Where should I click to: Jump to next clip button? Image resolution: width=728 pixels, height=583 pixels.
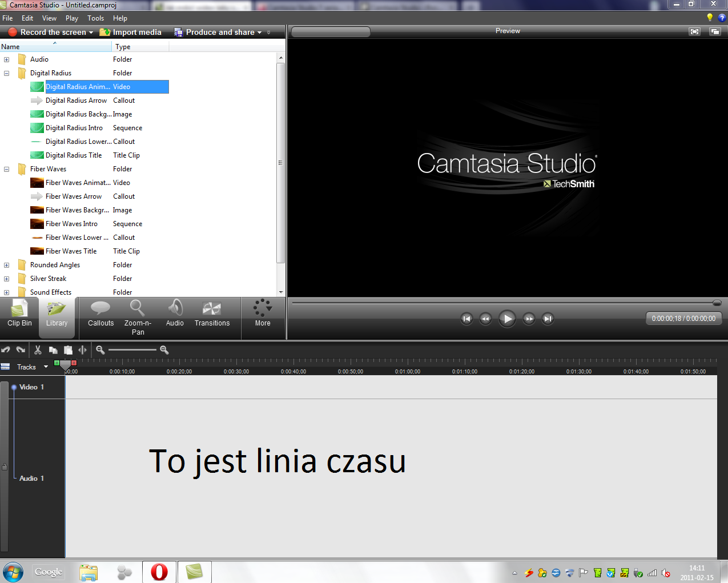pyautogui.click(x=548, y=319)
